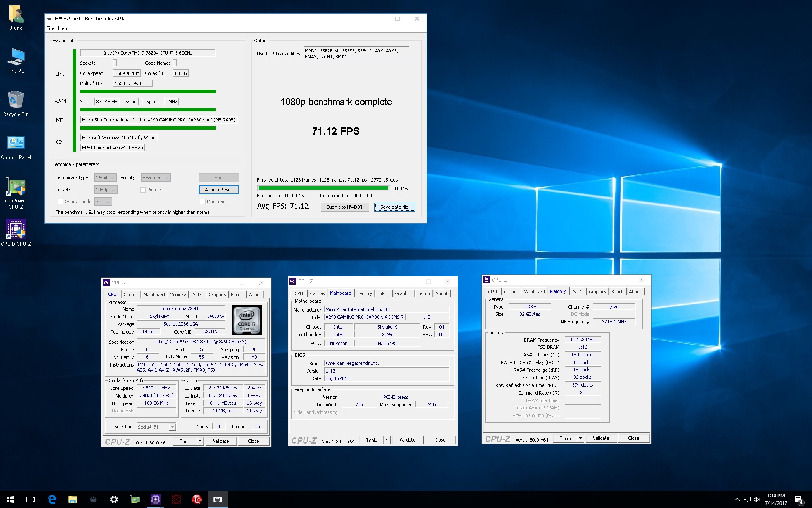
Task: Open Overkill mode 2x dropdown
Action: click(103, 202)
